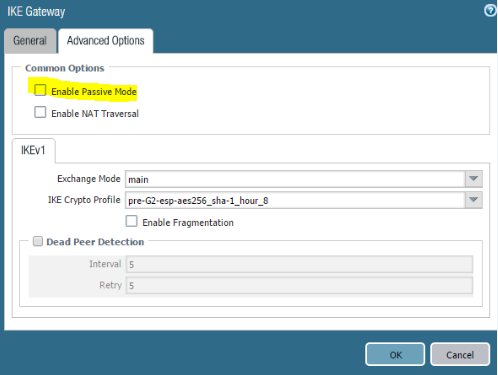Click the Interval label

(x=105, y=264)
